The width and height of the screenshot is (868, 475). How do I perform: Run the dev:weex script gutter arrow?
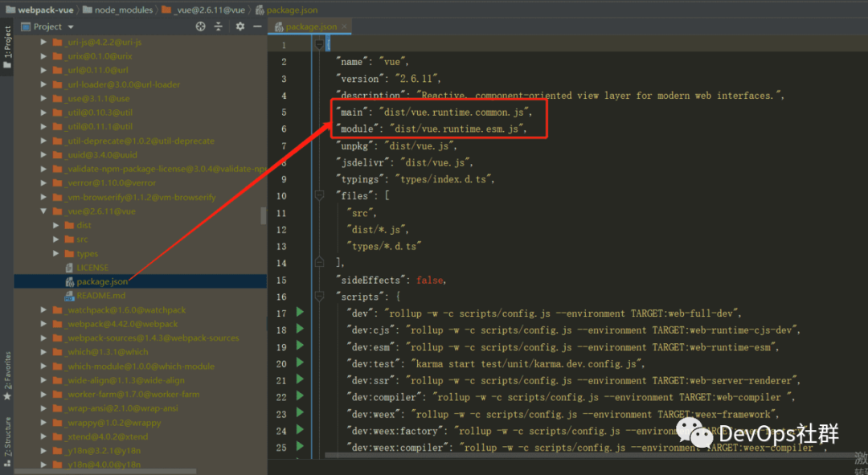point(300,412)
